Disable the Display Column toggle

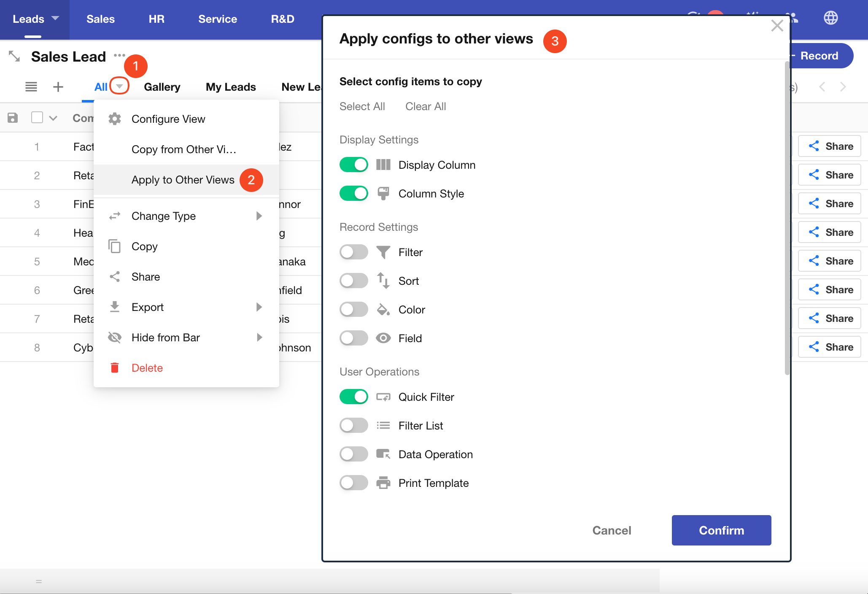click(353, 165)
